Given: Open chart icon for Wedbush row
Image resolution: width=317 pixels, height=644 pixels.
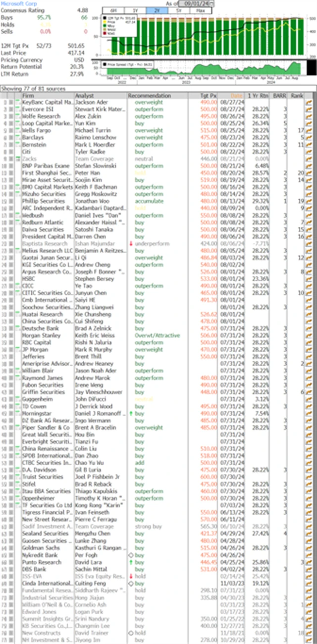Looking at the screenshot, I should click(310, 215).
